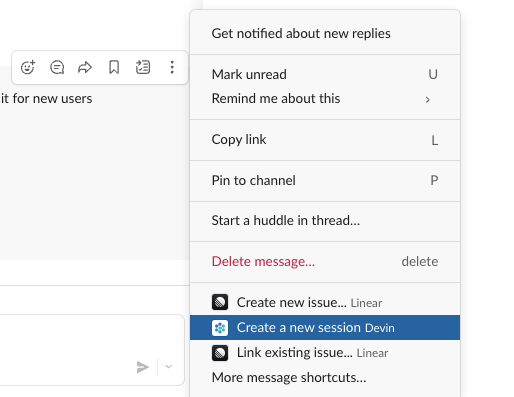Select Copy link menu entry
This screenshot has height=397, width=514.
[x=325, y=140]
